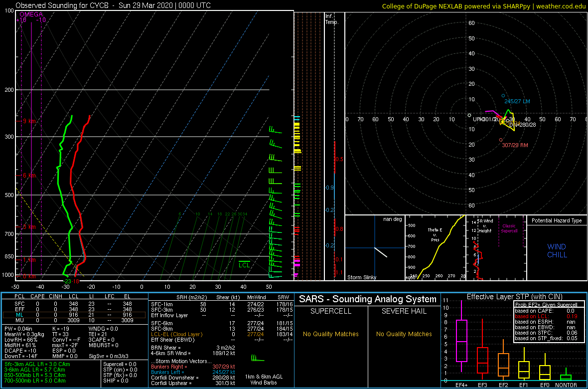Click No Quality Matches under SEVERE HAIL

tap(404, 334)
